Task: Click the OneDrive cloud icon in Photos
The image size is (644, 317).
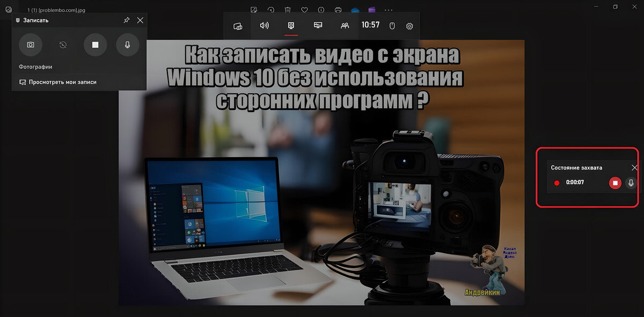Action: 355,10
